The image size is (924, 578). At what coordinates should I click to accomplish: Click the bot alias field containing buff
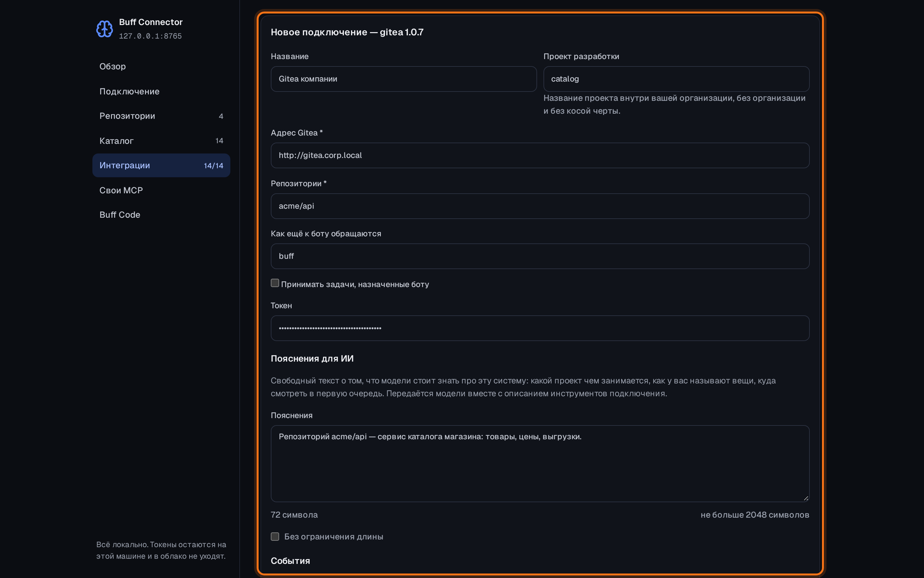pos(540,256)
